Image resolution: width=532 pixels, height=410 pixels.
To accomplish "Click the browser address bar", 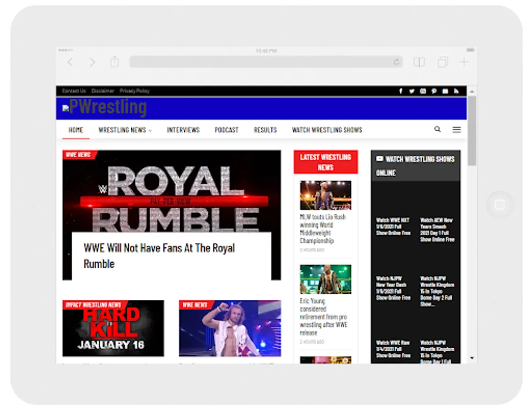I will [x=266, y=61].
